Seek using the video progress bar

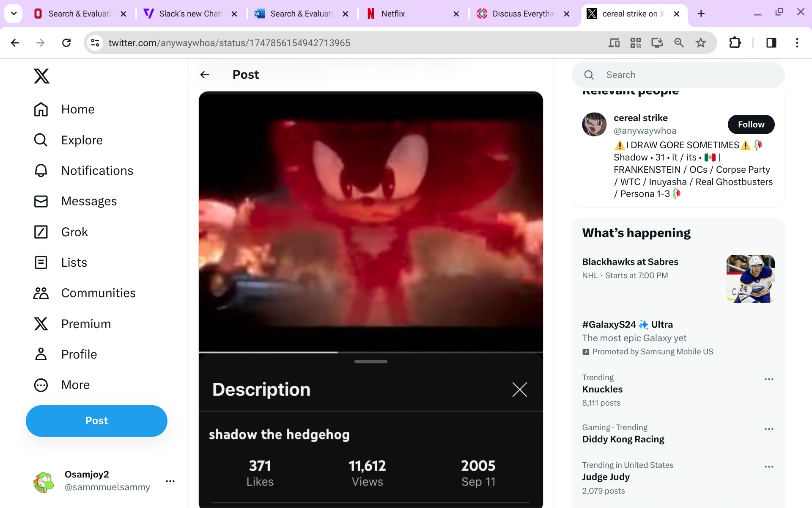pyautogui.click(x=370, y=352)
